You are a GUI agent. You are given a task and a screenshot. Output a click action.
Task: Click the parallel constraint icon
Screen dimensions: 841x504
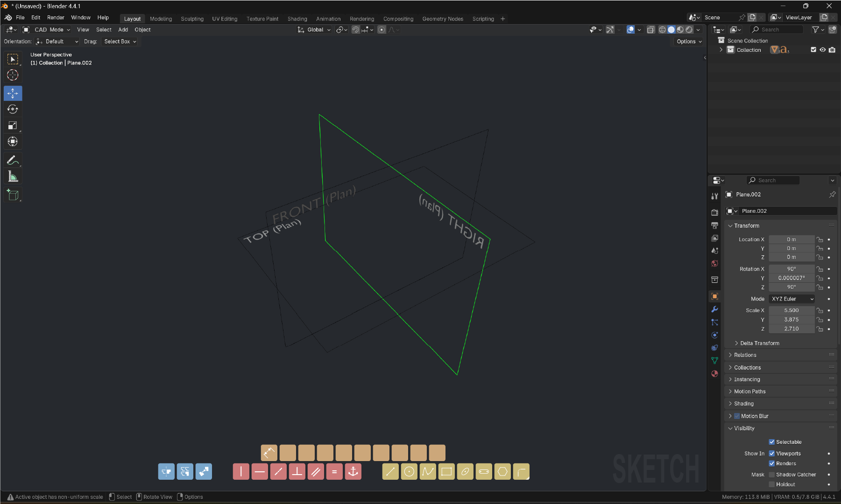click(x=316, y=472)
